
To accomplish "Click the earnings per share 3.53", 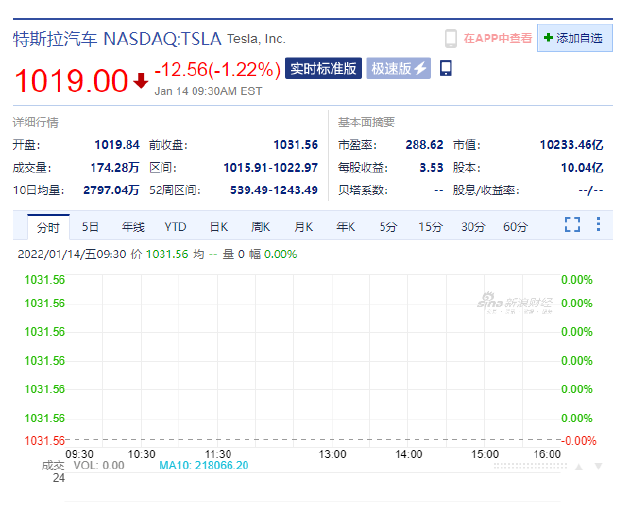I will (x=431, y=168).
